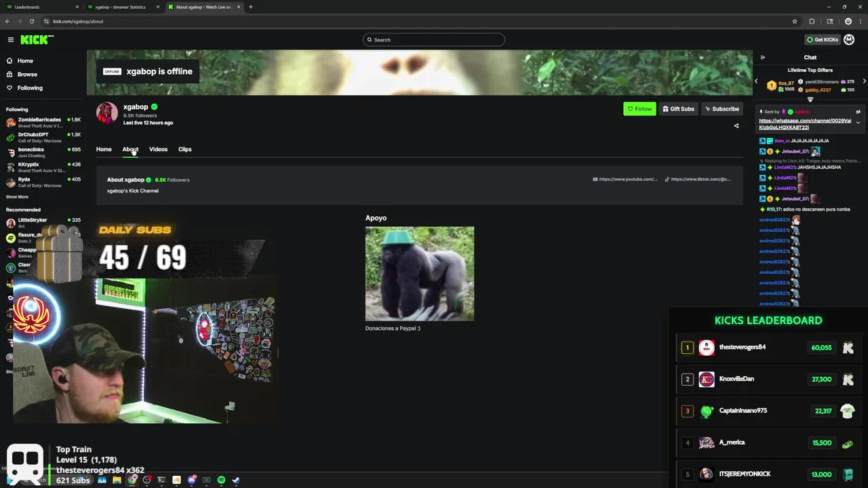Select the About tab
Image resolution: width=868 pixels, height=488 pixels.
point(130,149)
